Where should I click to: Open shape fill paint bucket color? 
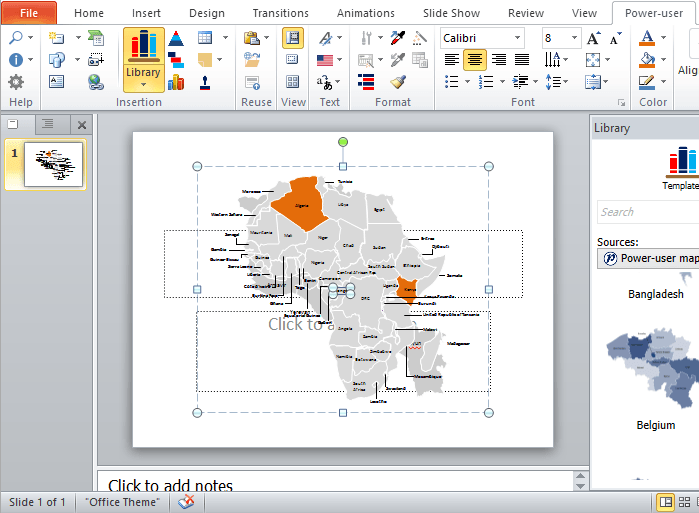647,60
